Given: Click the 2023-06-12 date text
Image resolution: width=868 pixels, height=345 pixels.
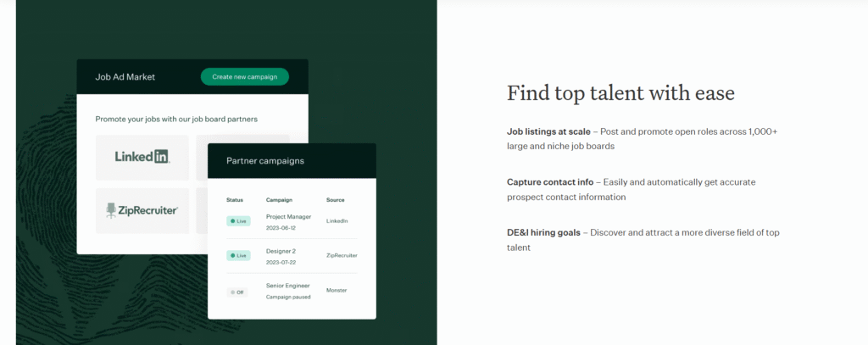Looking at the screenshot, I should [x=281, y=228].
